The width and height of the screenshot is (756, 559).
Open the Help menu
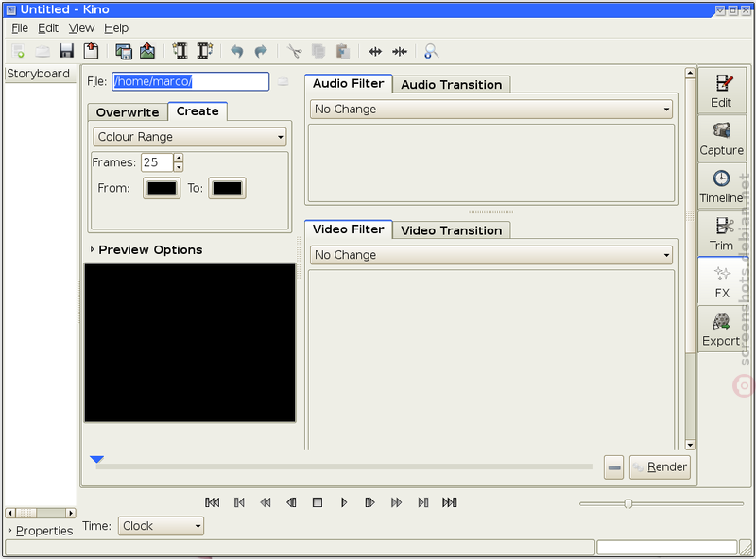116,28
